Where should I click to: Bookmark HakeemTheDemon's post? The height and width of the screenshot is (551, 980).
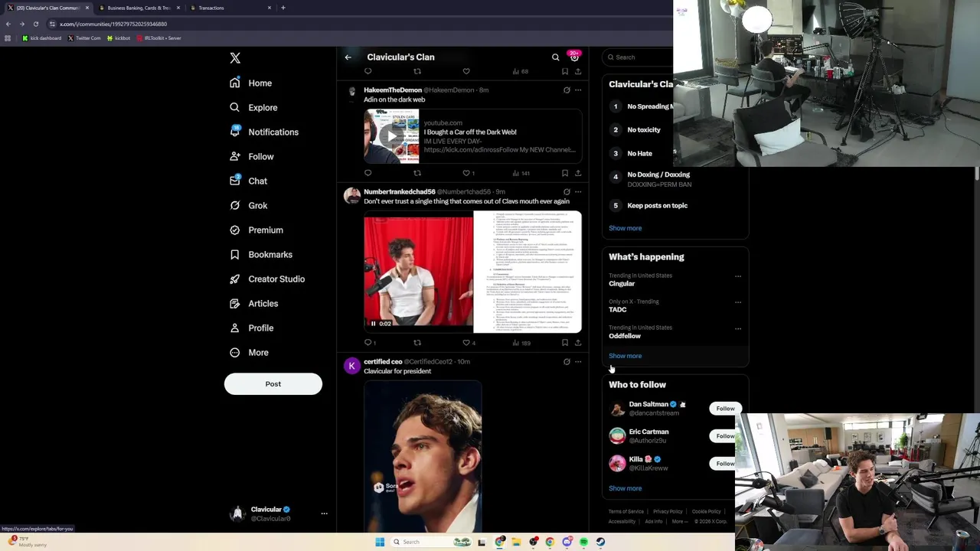pyautogui.click(x=565, y=173)
